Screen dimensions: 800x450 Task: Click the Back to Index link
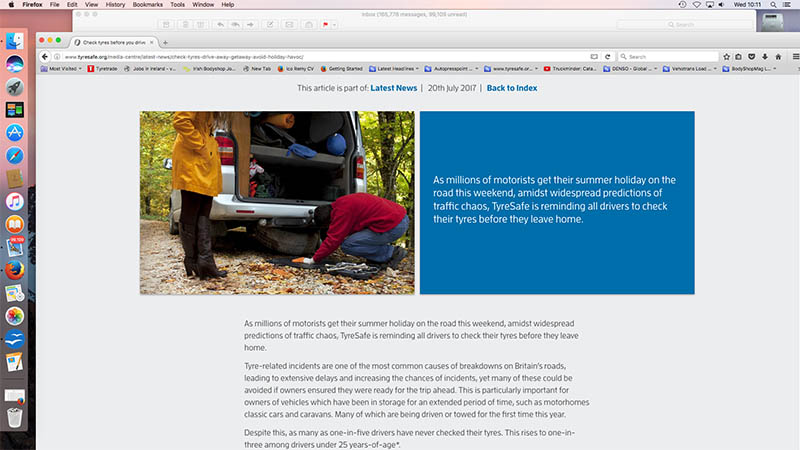point(512,88)
